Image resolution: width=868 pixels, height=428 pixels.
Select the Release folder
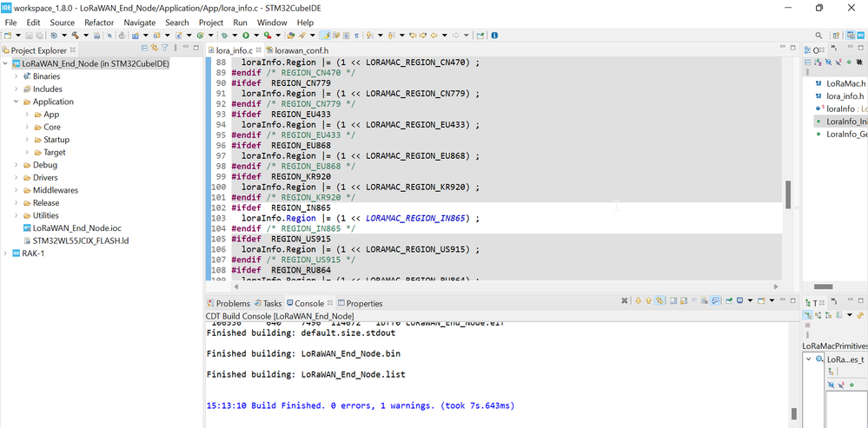(41, 203)
